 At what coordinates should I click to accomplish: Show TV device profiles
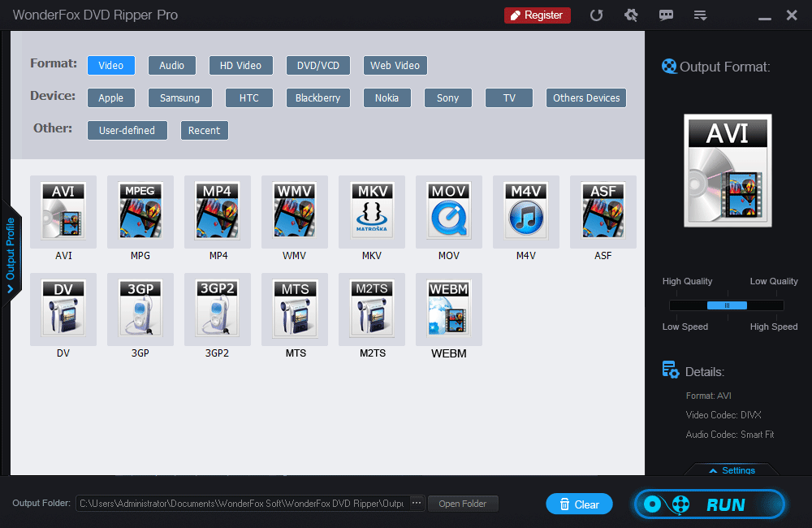pyautogui.click(x=509, y=98)
